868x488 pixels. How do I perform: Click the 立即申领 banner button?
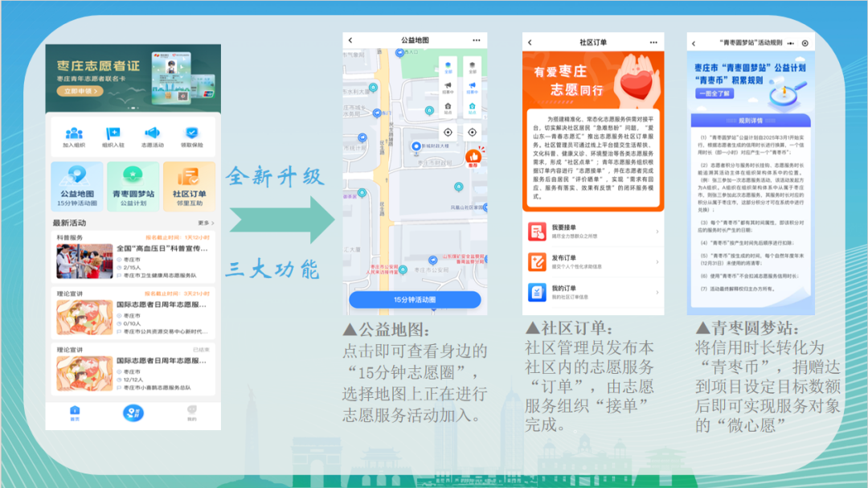[80, 91]
